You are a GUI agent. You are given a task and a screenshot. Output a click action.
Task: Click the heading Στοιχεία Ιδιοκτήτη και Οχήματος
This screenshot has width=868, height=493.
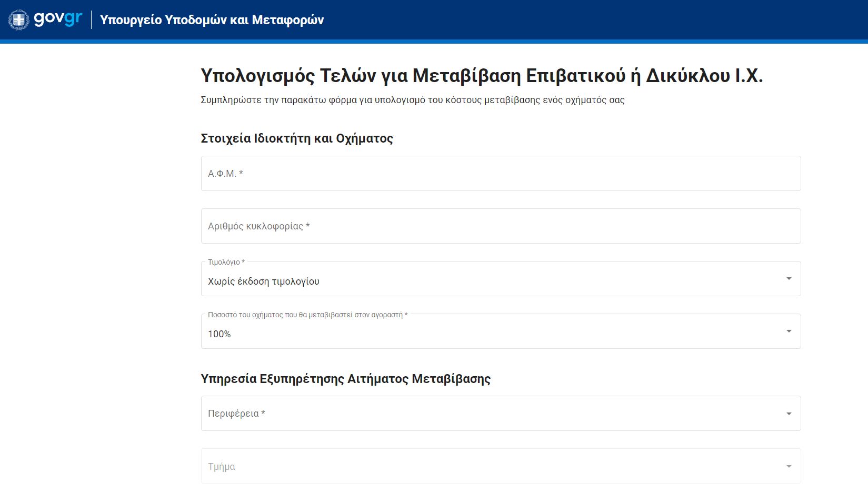(297, 138)
